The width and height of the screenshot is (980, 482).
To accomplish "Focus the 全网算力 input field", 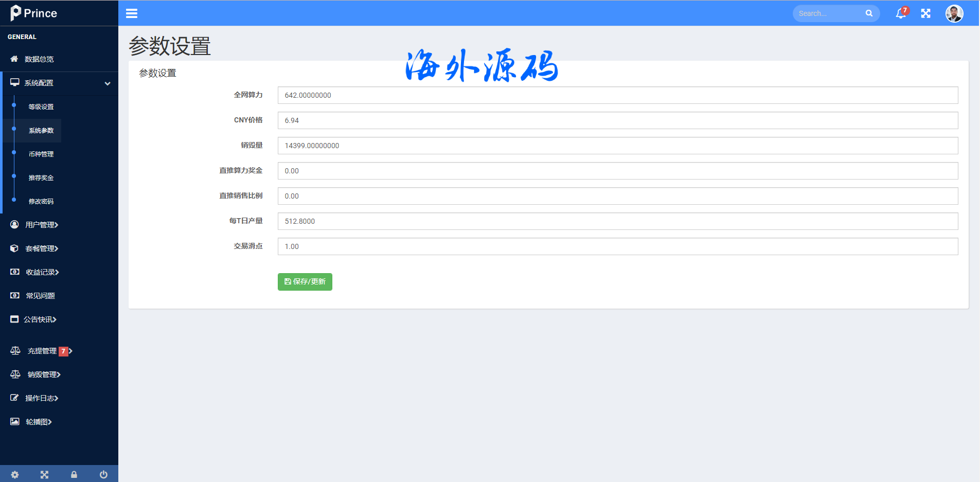I will tap(617, 95).
